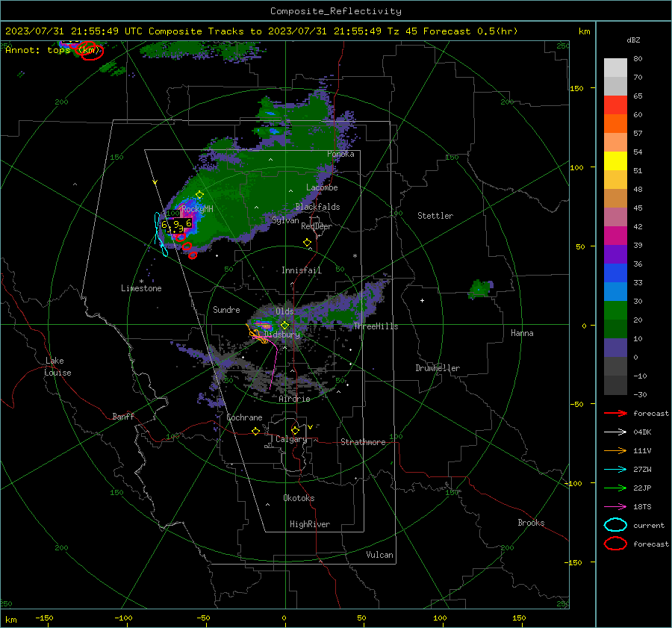Screen dimensions: 672x628
Task: Click the Limestone label
Action: click(x=141, y=288)
